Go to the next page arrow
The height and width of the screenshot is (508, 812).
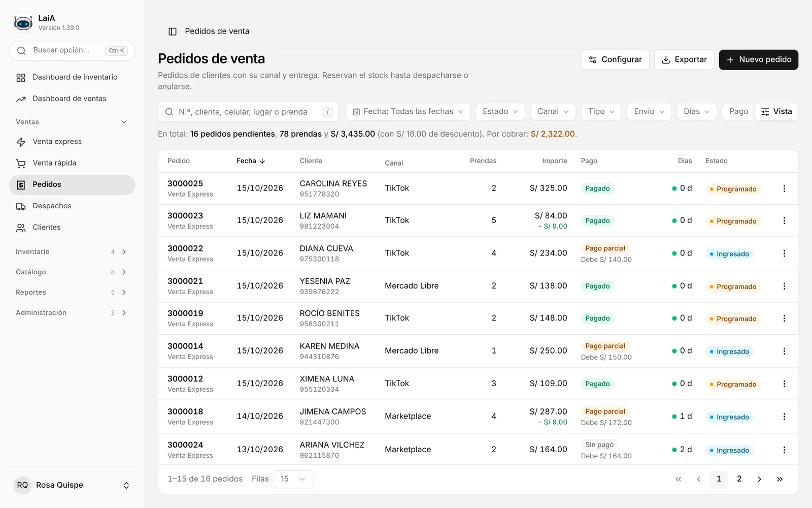[x=759, y=479]
